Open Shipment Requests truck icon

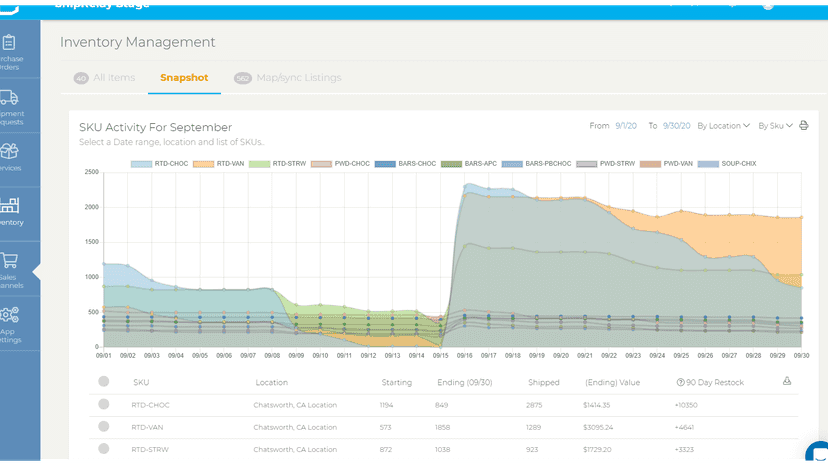pos(9,97)
